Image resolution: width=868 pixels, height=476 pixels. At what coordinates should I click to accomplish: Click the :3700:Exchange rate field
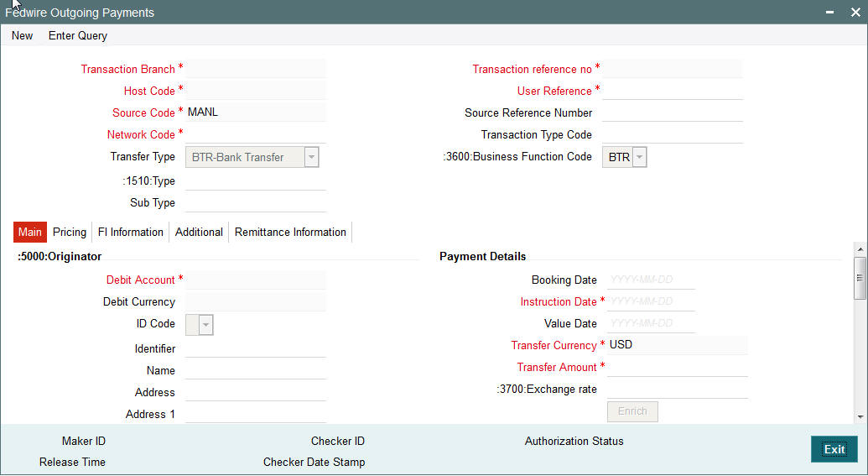tap(677, 389)
